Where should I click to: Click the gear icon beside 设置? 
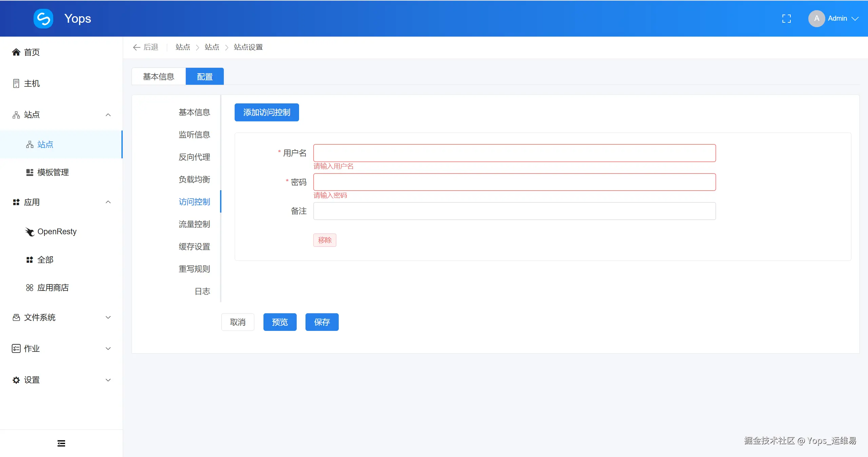tap(16, 380)
